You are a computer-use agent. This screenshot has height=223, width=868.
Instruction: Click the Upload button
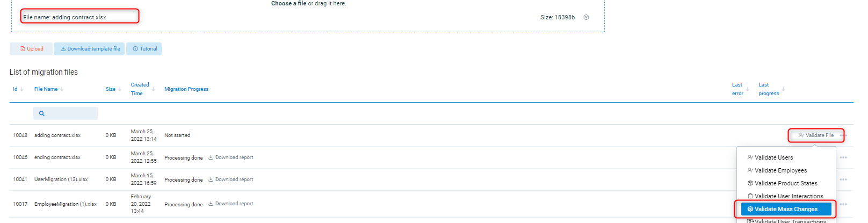(x=31, y=49)
